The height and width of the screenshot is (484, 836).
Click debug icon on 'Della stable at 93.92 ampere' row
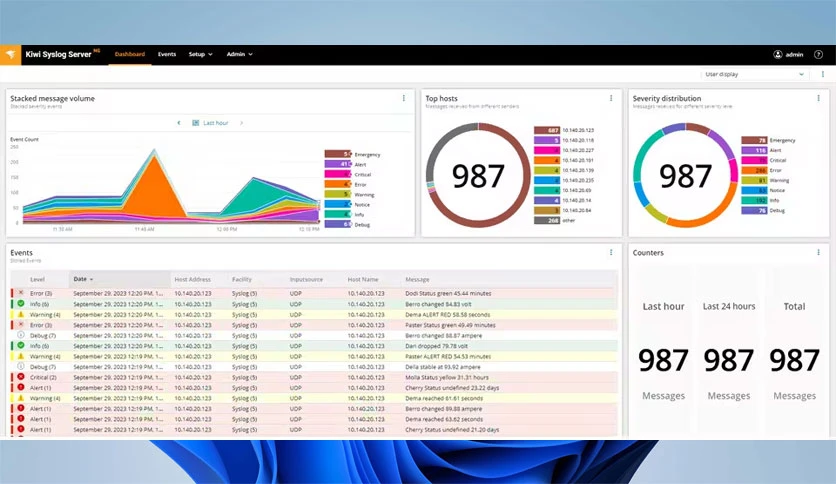pyautogui.click(x=21, y=366)
